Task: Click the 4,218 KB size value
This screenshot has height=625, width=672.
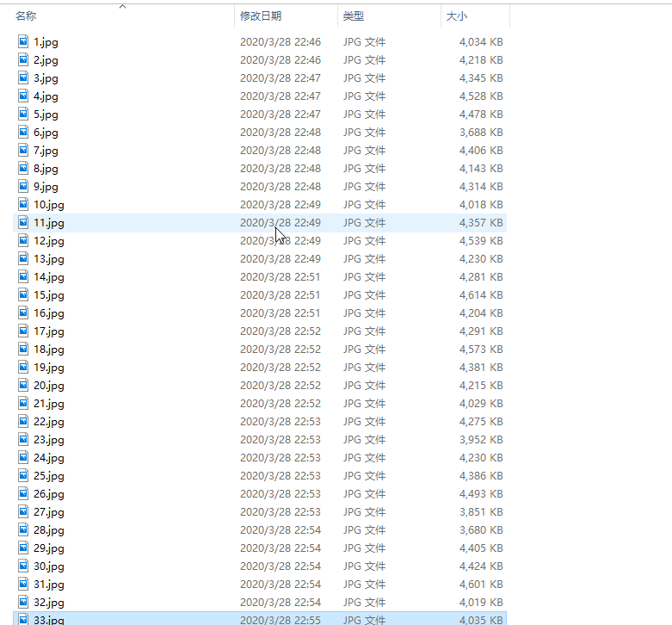Action: [x=481, y=60]
